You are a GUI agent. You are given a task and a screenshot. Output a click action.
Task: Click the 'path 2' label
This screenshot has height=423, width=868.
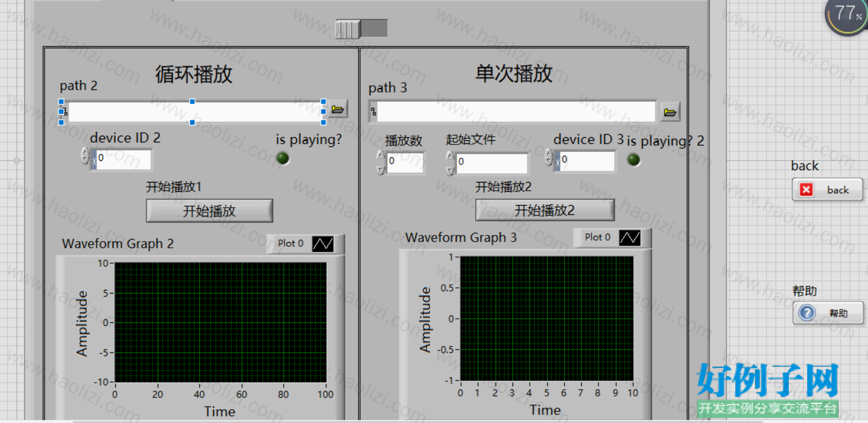[78, 85]
